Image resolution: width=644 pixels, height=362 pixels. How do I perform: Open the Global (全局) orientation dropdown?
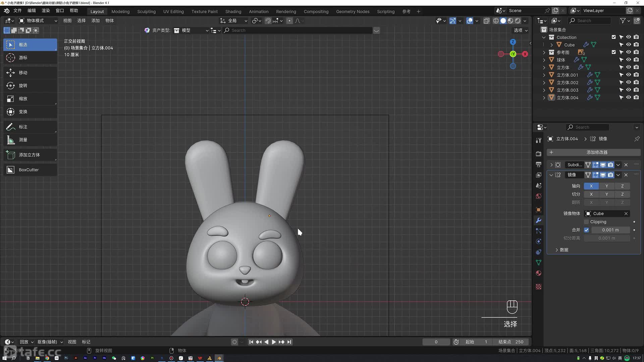click(234, 21)
